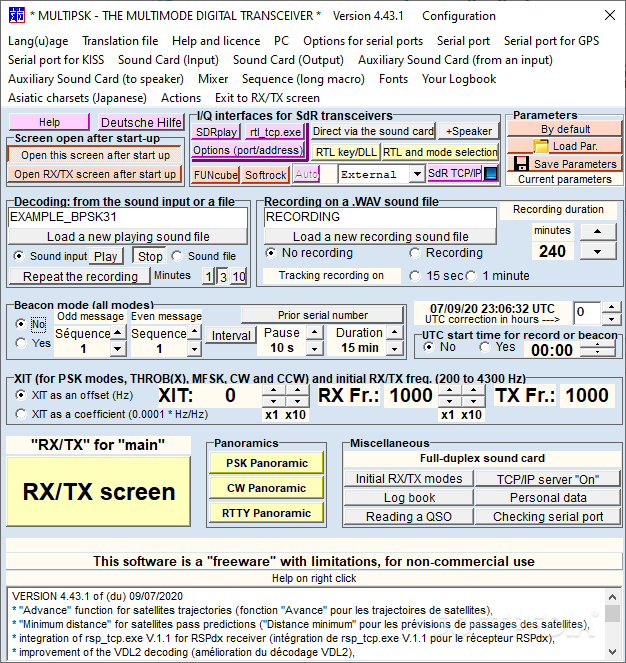Screen dimensions: 626x663
Task: Adjust UTC start time 00:00 spinner
Action: click(597, 350)
